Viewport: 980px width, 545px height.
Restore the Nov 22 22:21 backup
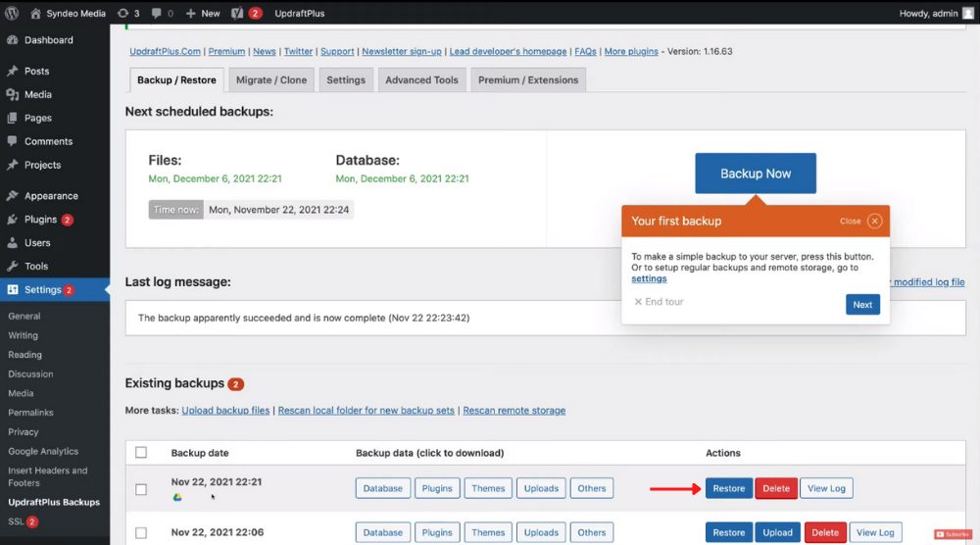click(729, 488)
